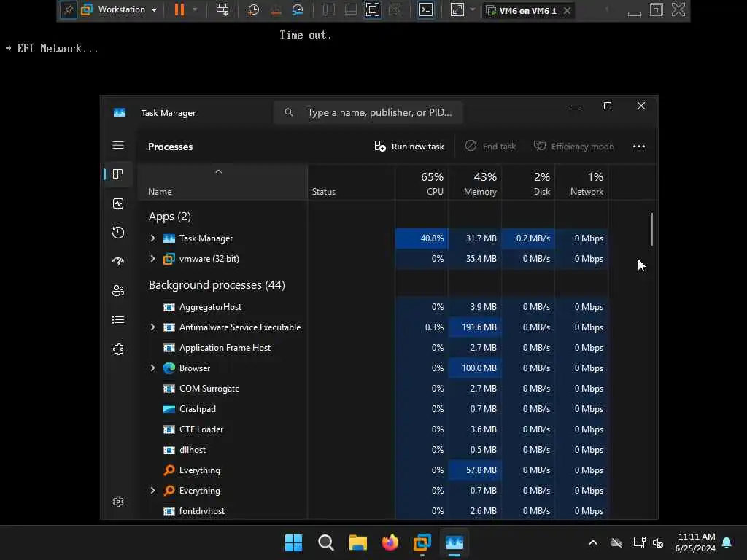
Task: Click the Task Manager search field
Action: point(368,112)
